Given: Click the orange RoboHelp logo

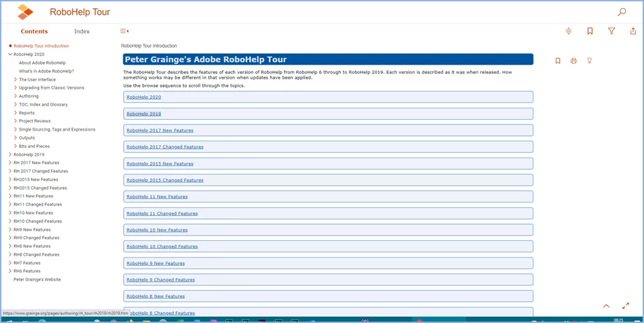Looking at the screenshot, I should [25, 12].
